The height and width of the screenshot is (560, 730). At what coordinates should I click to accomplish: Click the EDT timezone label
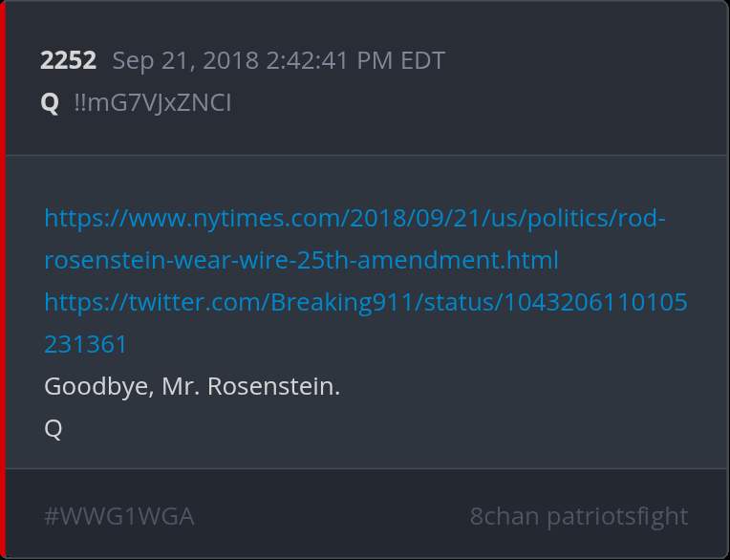pos(422,61)
